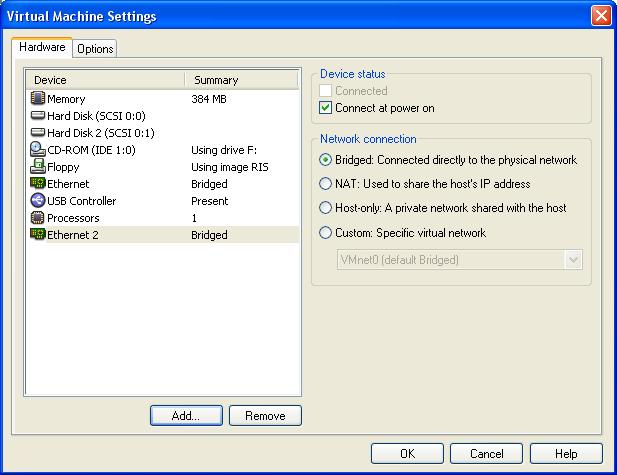Open the VMnet0 virtual network dropdown
617x475 pixels.
tap(573, 260)
